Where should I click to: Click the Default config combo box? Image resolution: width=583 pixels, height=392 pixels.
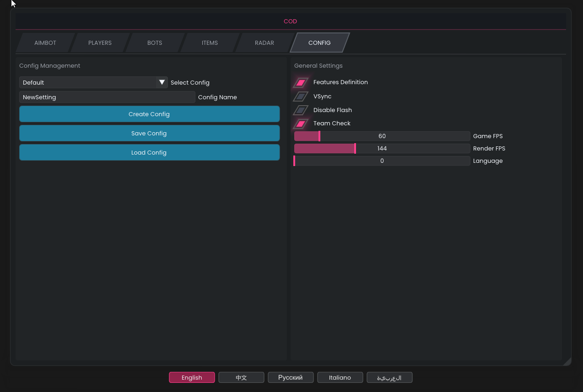pos(88,82)
